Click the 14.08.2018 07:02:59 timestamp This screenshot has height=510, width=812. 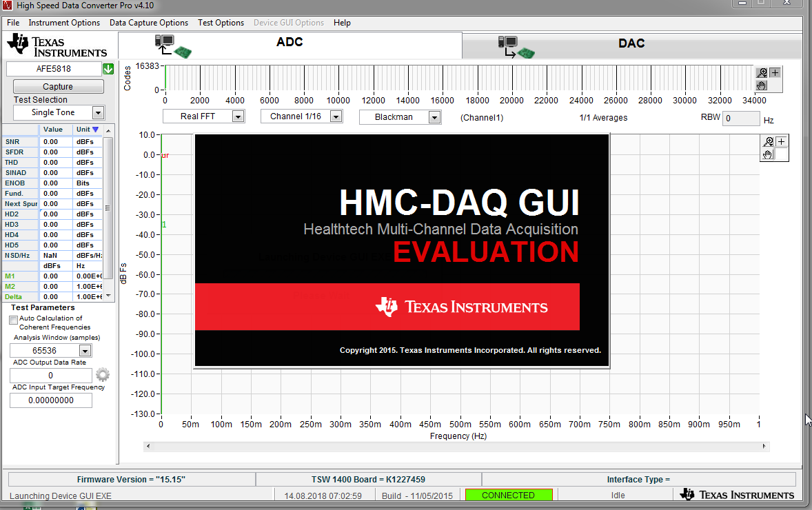(x=323, y=496)
